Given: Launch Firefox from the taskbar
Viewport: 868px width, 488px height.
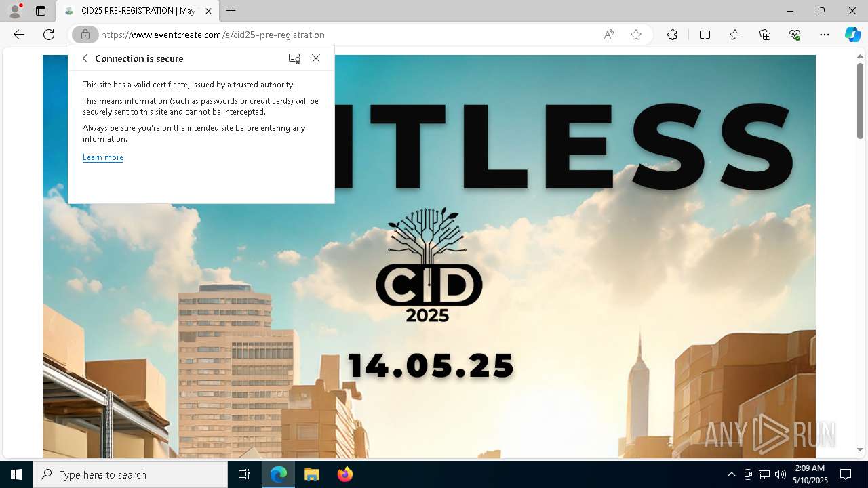Looking at the screenshot, I should coord(344,474).
